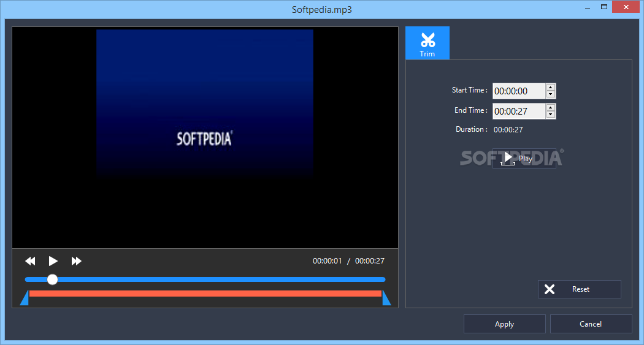Apply the trim changes
Viewport: 644px width, 345px height.
pyautogui.click(x=504, y=324)
